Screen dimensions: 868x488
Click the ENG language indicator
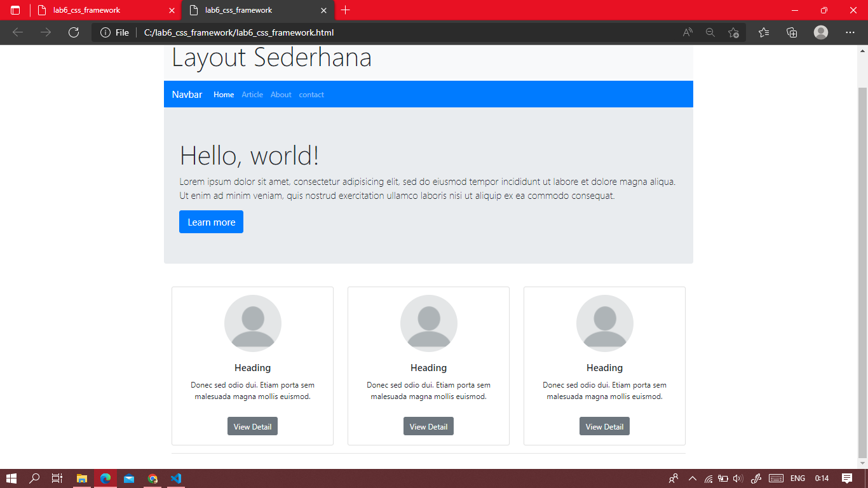pyautogui.click(x=797, y=478)
